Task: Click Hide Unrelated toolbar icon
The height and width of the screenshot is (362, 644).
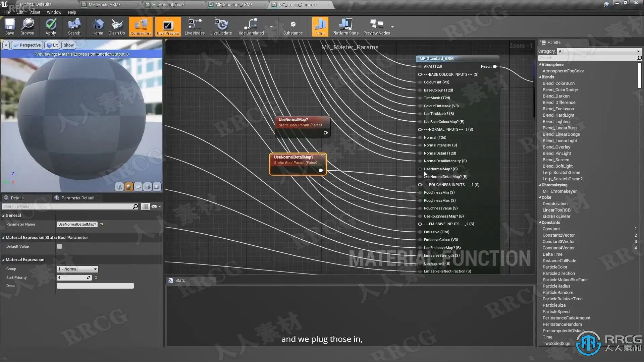Action: [251, 24]
